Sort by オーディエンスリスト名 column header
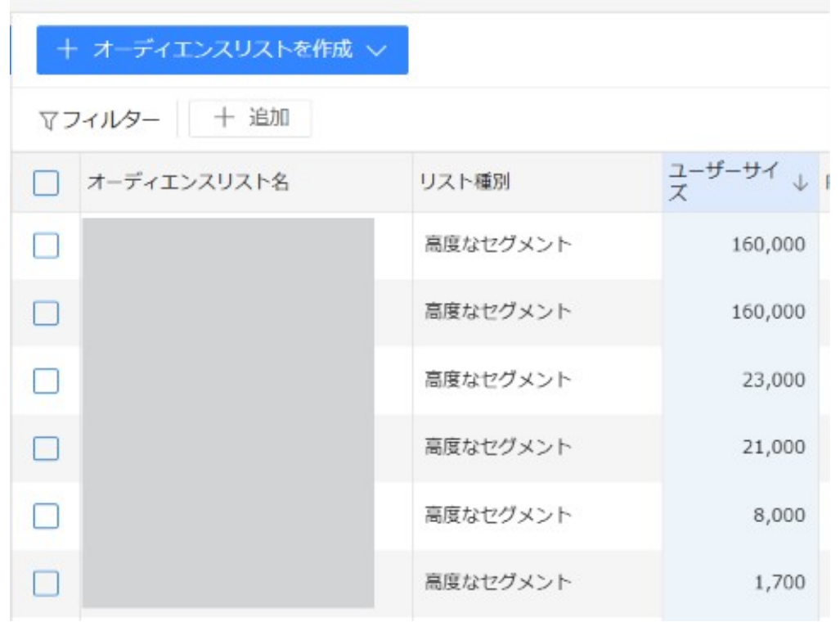Screen dimensions: 840x631 (x=188, y=183)
